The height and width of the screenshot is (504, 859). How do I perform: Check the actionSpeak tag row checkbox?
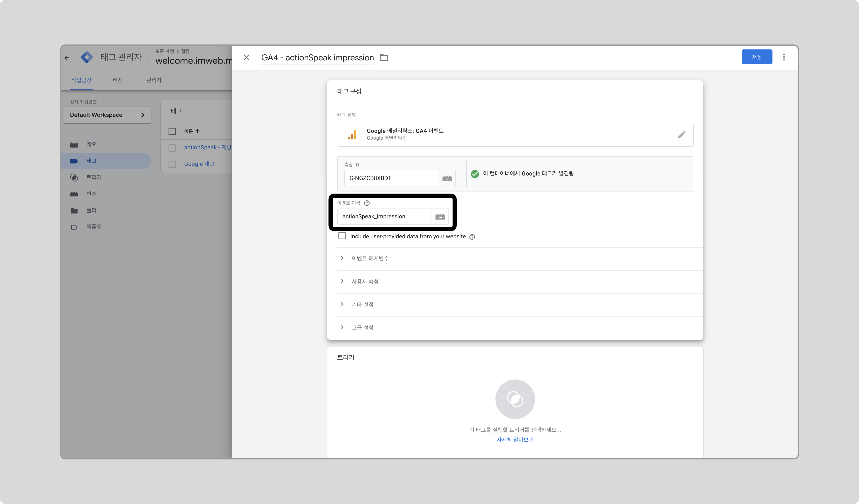click(172, 148)
